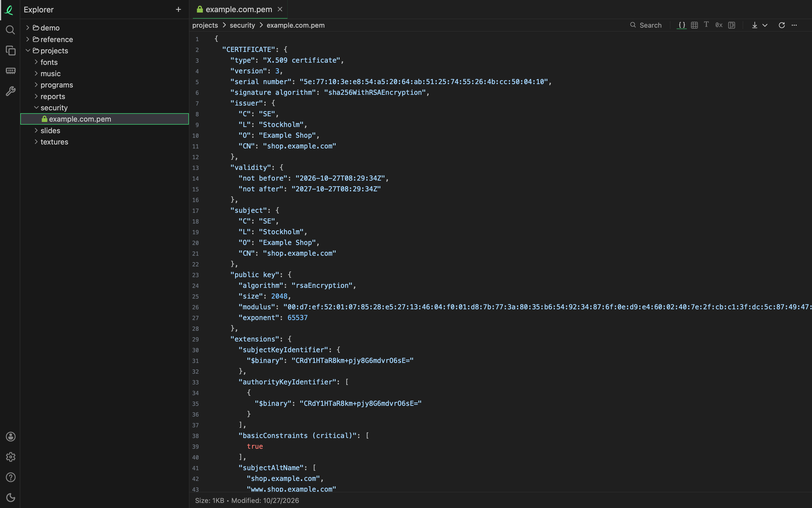The height and width of the screenshot is (508, 812).
Task: Click the "exponent": 65537 line
Action: pyautogui.click(x=273, y=317)
